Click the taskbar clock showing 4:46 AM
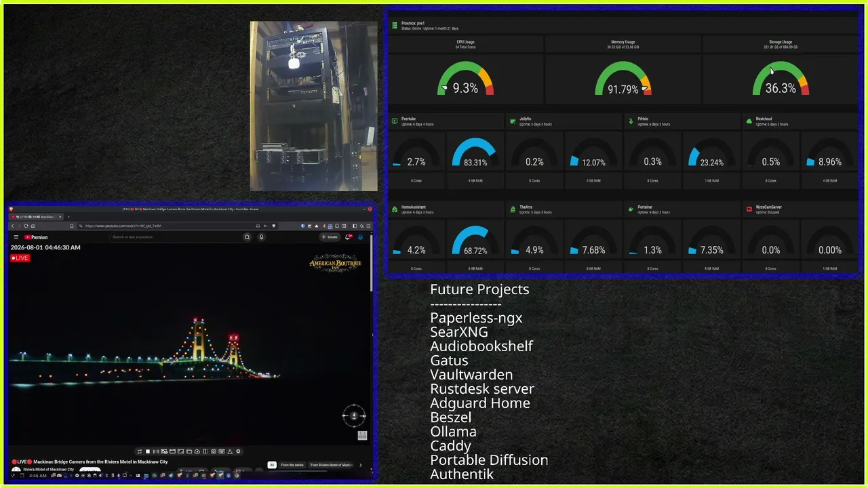The height and width of the screenshot is (488, 868). pyautogui.click(x=38, y=476)
